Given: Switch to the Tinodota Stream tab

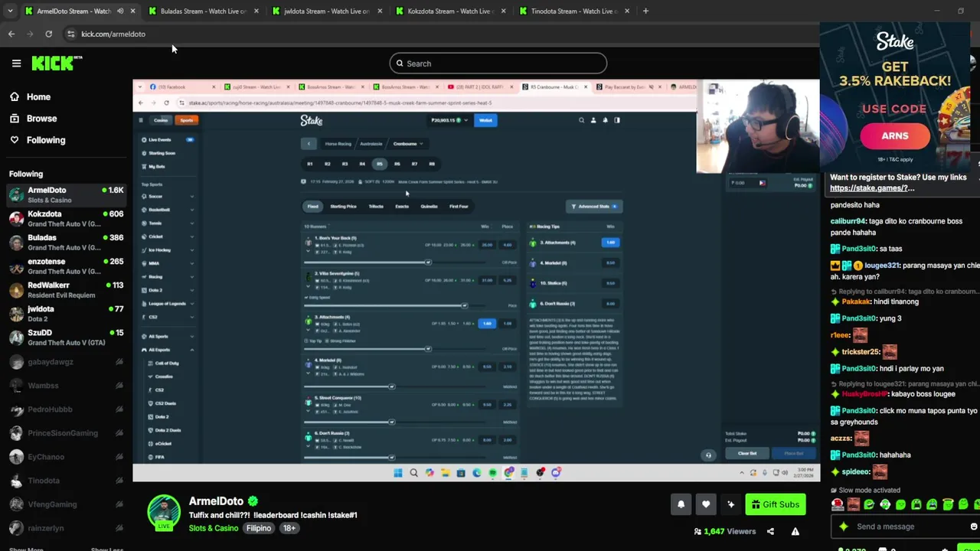Looking at the screenshot, I should [573, 11].
